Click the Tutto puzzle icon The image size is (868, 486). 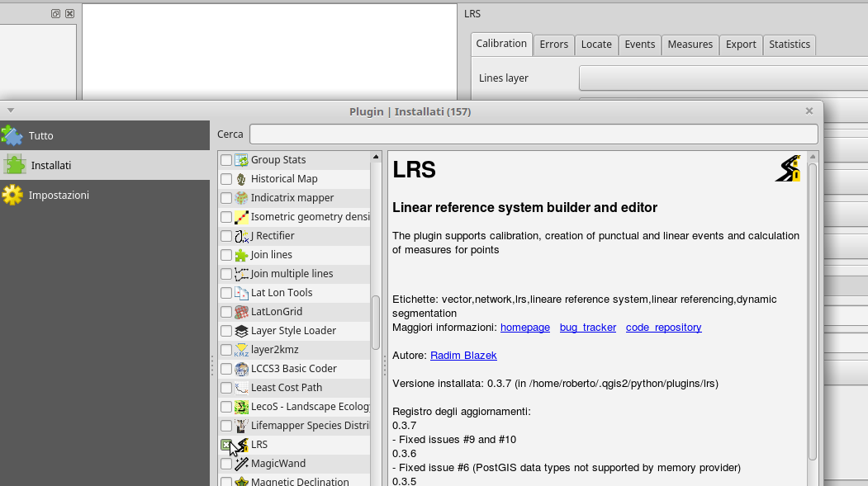point(12,135)
